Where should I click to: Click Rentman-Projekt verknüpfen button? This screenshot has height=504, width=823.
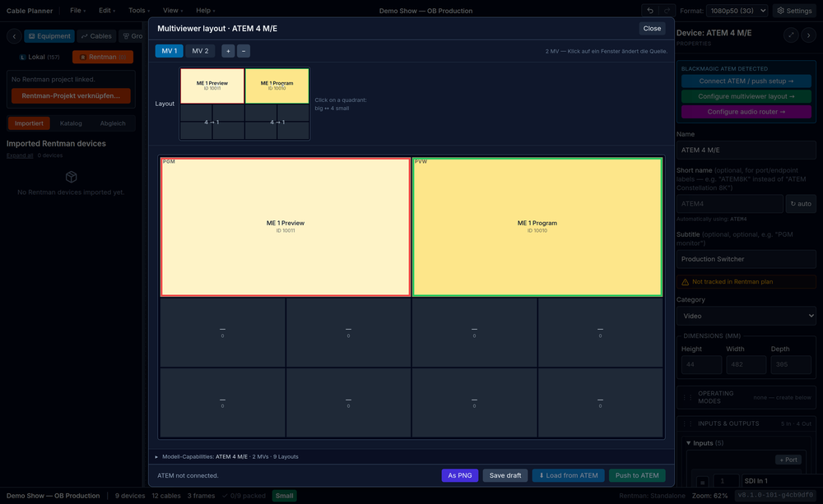click(71, 96)
